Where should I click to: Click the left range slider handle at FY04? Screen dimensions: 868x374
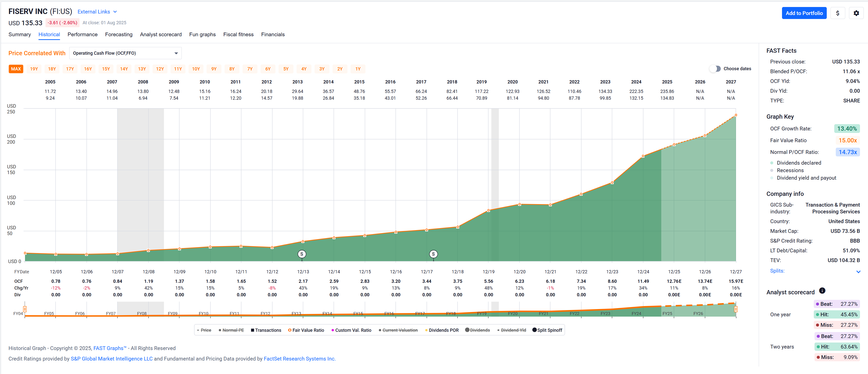point(25,309)
